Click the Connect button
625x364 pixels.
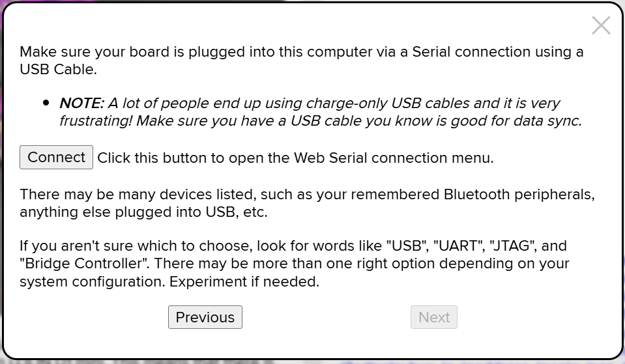[x=56, y=158]
